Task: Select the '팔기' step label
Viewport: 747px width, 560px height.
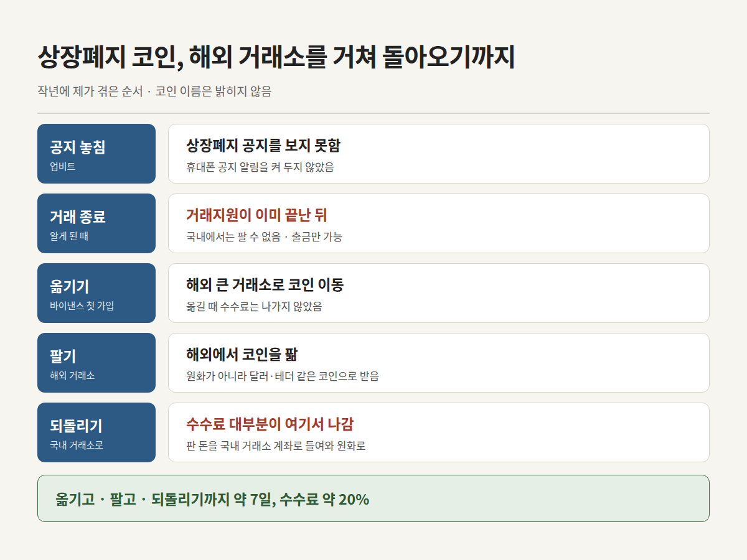Action: click(x=63, y=357)
